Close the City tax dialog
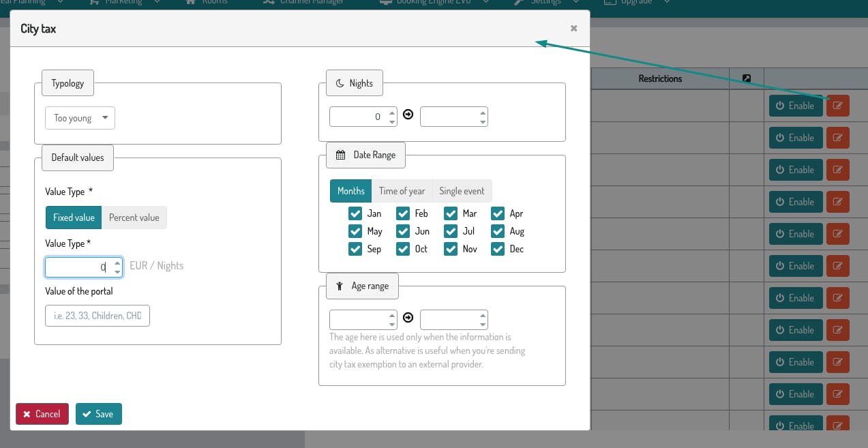 [573, 28]
